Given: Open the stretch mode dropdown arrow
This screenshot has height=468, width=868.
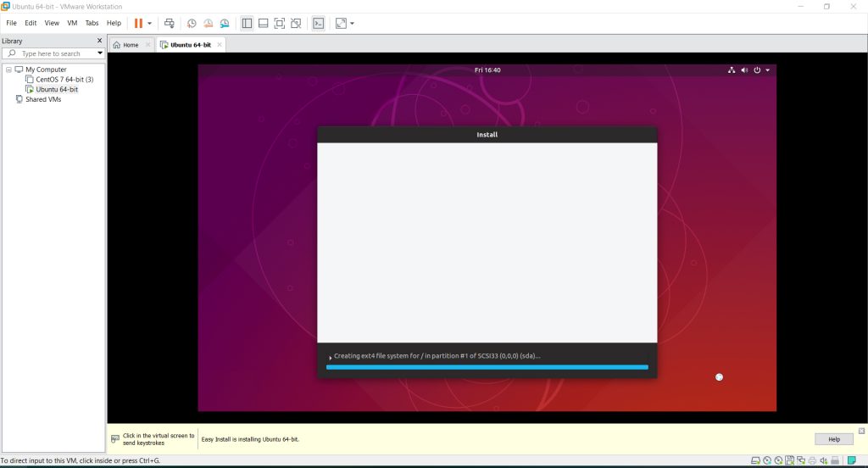Looking at the screenshot, I should point(352,23).
